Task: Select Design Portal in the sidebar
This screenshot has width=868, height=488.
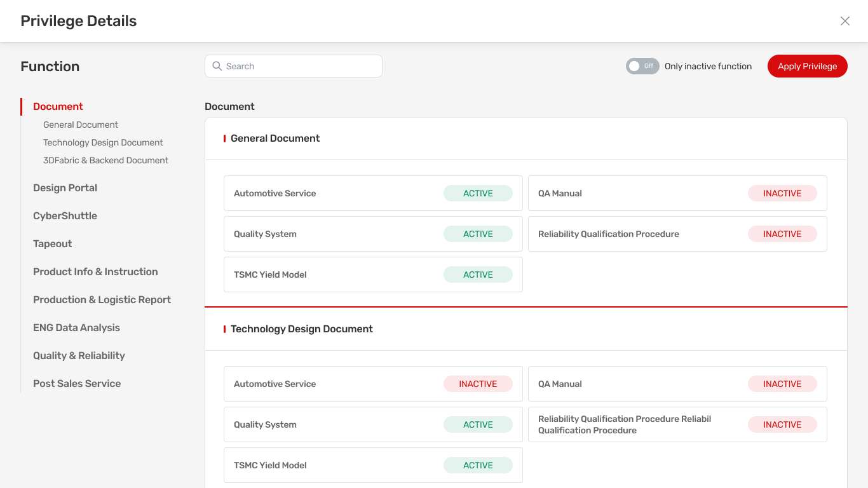Action: (x=65, y=188)
